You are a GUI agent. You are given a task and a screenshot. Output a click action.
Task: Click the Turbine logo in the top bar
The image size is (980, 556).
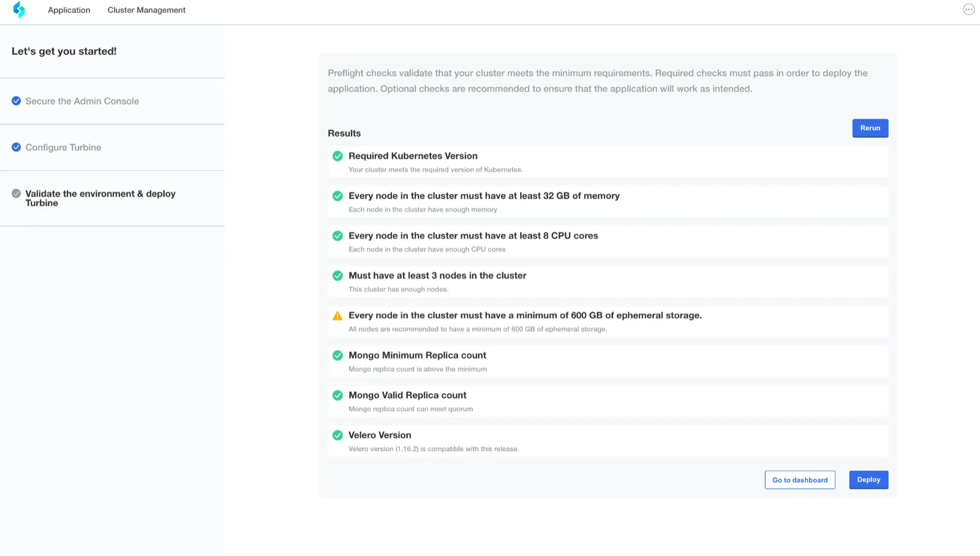(x=19, y=10)
